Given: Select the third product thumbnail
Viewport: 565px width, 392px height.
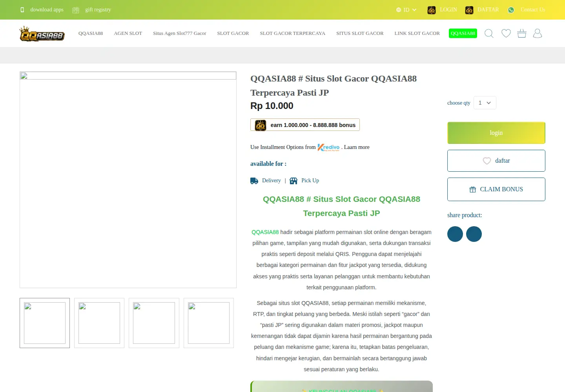Looking at the screenshot, I should (154, 323).
